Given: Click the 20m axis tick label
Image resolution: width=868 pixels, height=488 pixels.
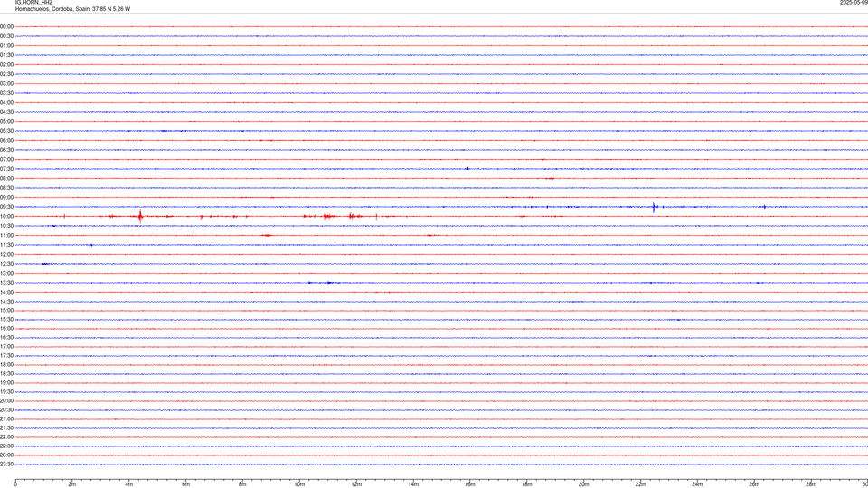Looking at the screenshot, I should click(583, 484).
